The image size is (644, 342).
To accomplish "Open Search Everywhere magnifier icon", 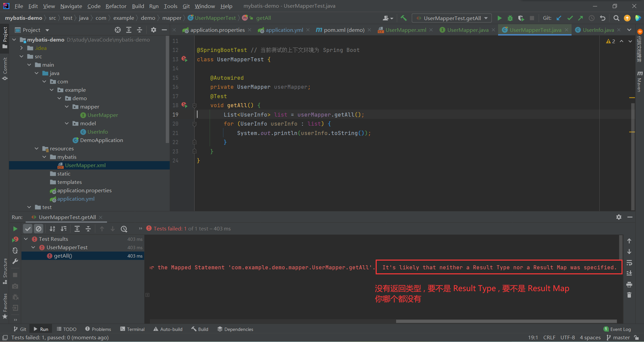I will tap(616, 18).
